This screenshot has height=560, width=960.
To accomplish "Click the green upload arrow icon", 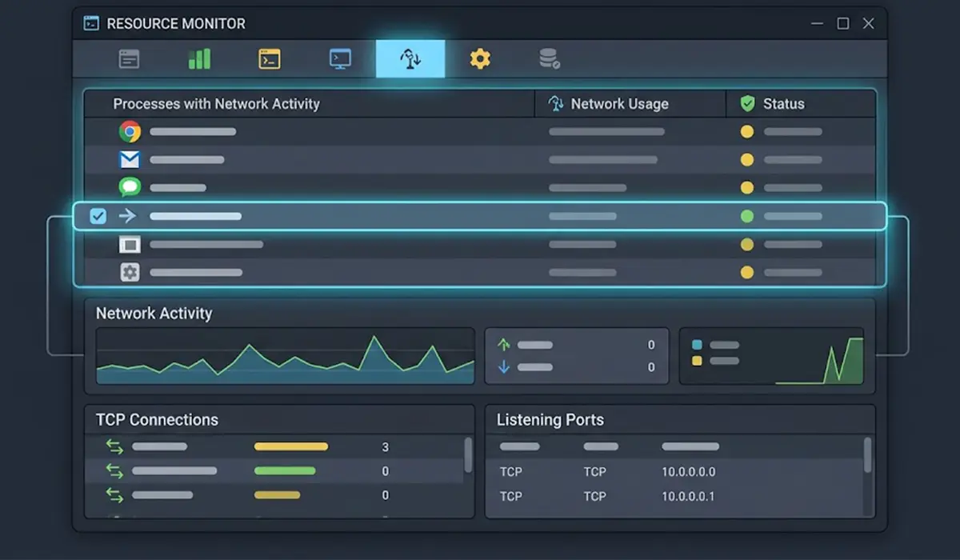I will pyautogui.click(x=503, y=345).
